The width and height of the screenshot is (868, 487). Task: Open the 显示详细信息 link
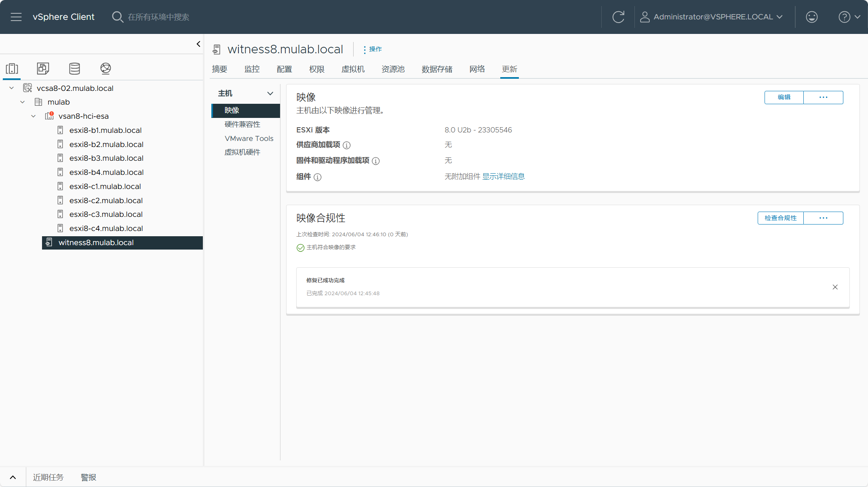click(x=504, y=176)
